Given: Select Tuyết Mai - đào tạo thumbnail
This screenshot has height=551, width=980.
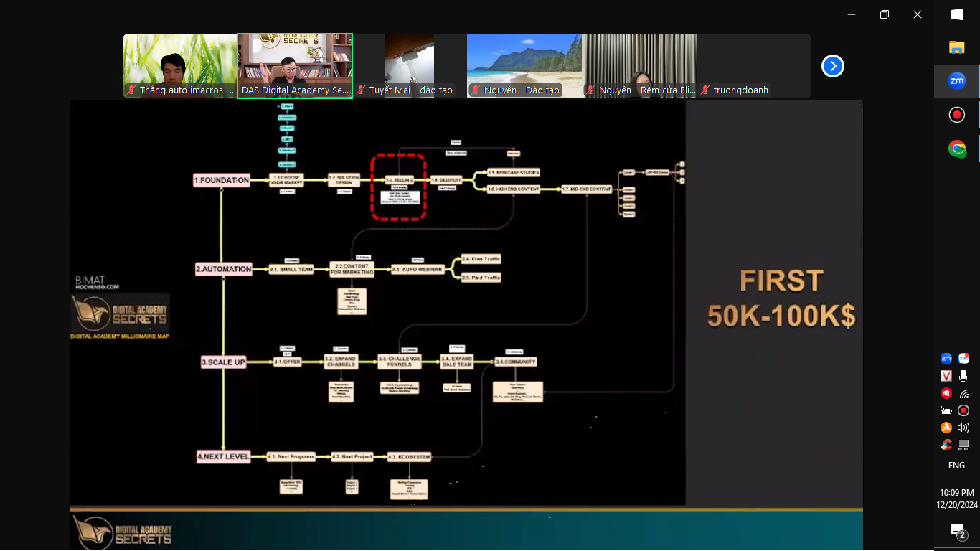Looking at the screenshot, I should click(410, 66).
